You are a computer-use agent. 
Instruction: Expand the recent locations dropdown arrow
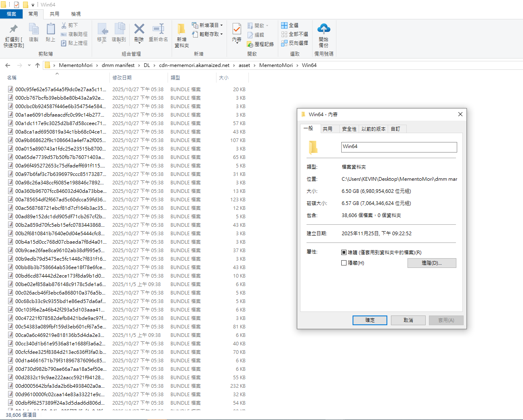pyautogui.click(x=29, y=65)
